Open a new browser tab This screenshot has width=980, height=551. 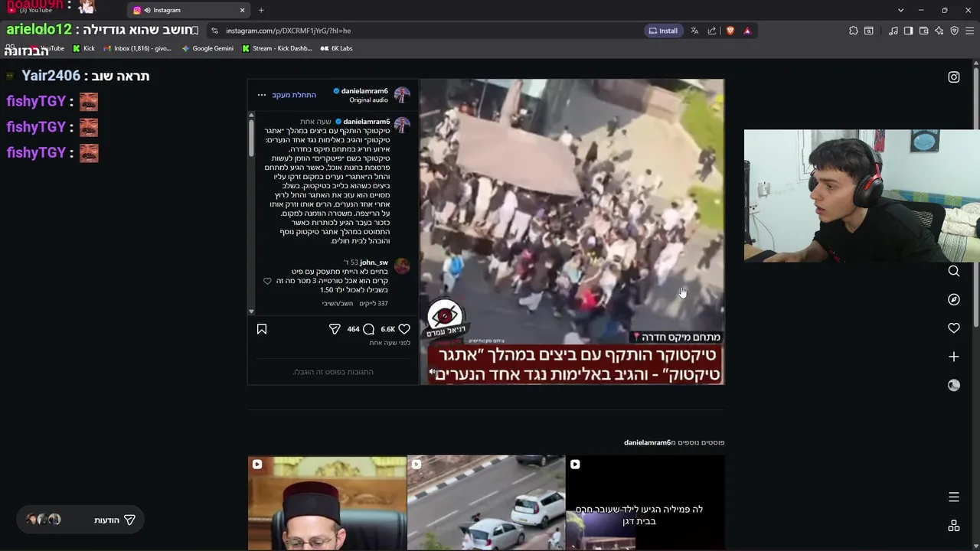pos(261,10)
